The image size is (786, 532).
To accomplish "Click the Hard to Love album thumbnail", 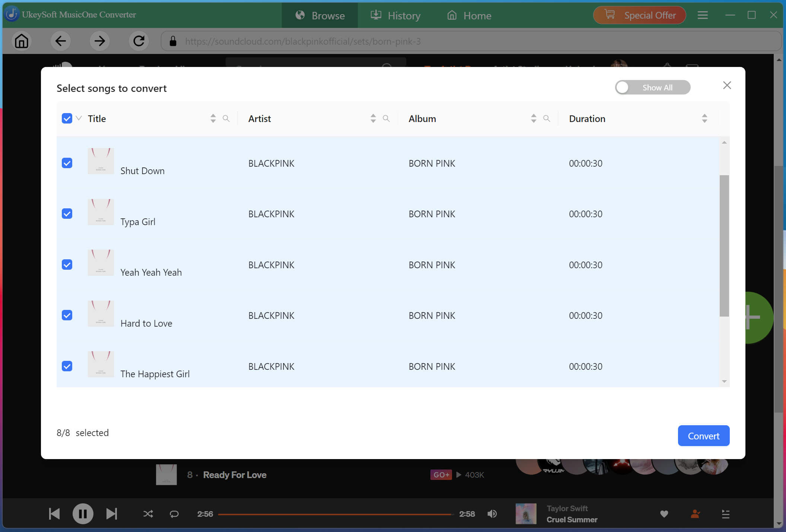I will (101, 314).
